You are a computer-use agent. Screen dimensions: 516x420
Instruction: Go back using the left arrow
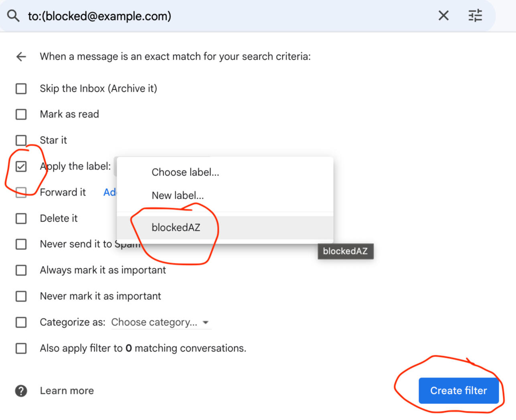point(21,57)
